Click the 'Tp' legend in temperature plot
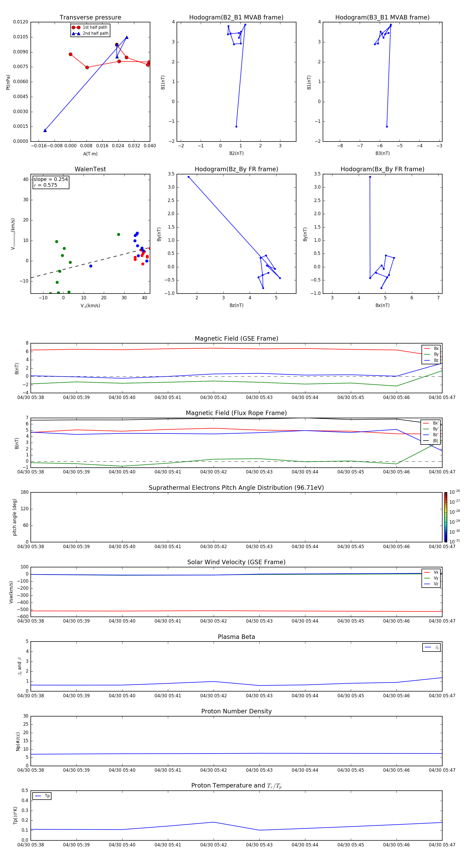473x868 pixels. (x=42, y=796)
